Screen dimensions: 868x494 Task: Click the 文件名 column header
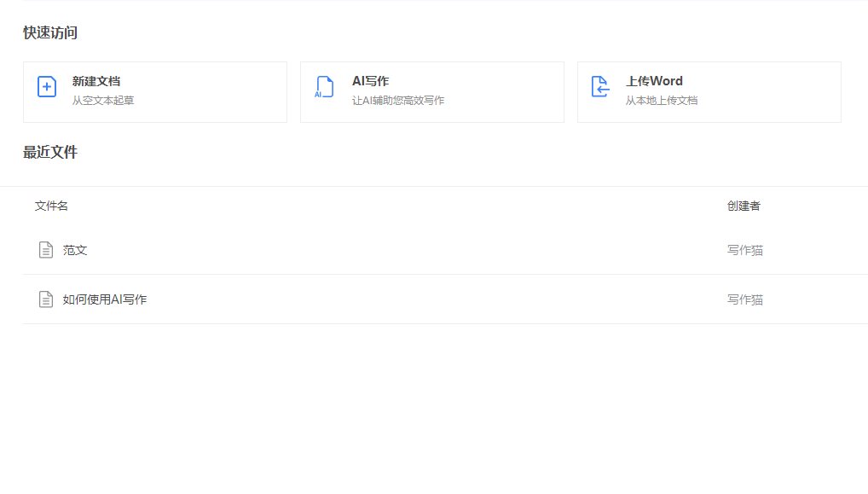tap(49, 206)
